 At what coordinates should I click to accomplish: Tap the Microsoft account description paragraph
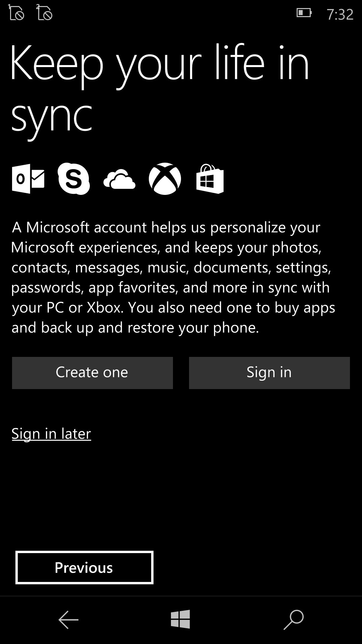173,277
